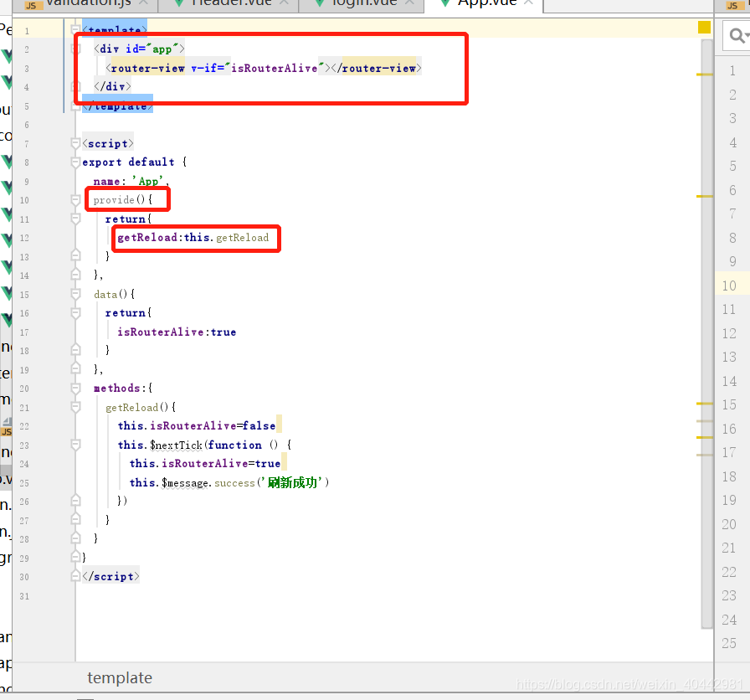Select the App.vue editor tab
Viewport: 750px width, 700px height.
(484, 4)
